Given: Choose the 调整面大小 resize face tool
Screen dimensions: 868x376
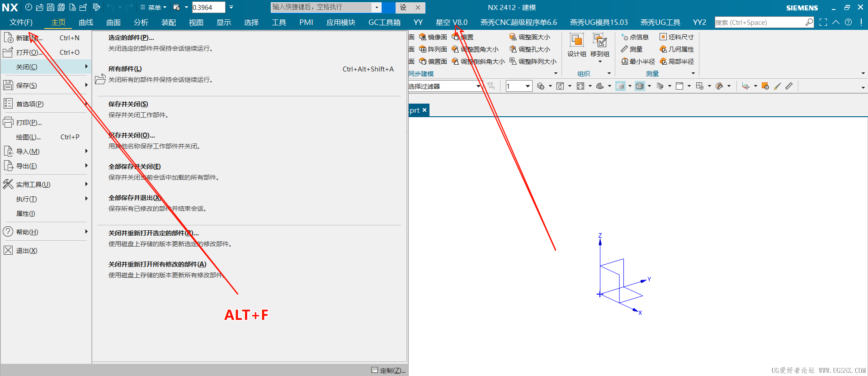Looking at the screenshot, I should [530, 37].
